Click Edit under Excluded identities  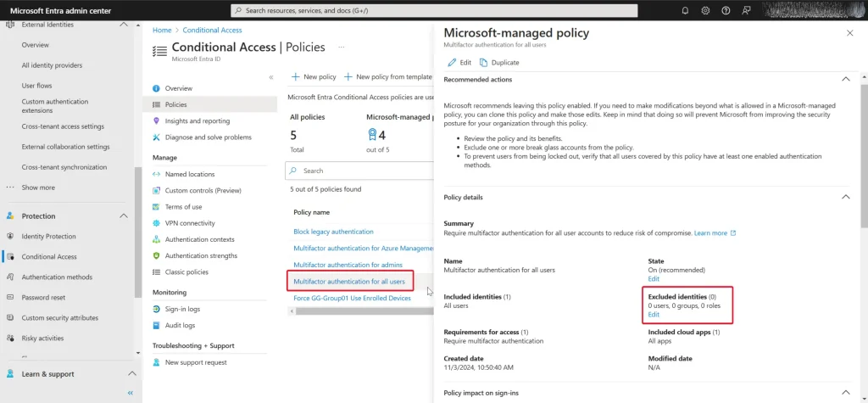coord(654,314)
